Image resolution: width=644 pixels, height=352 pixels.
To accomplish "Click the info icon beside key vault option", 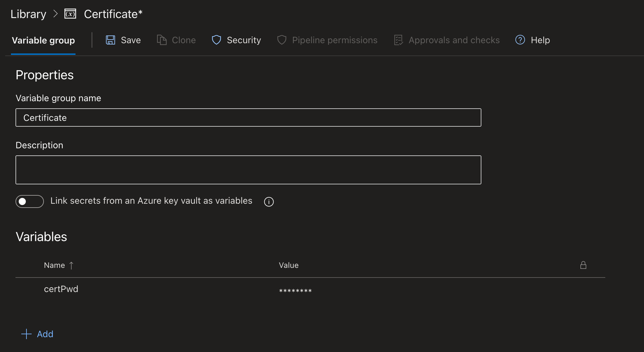I will tap(268, 201).
